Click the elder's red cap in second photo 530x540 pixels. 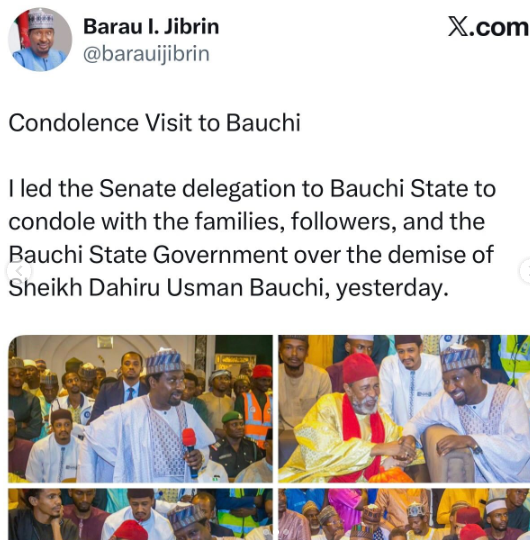coord(360,368)
